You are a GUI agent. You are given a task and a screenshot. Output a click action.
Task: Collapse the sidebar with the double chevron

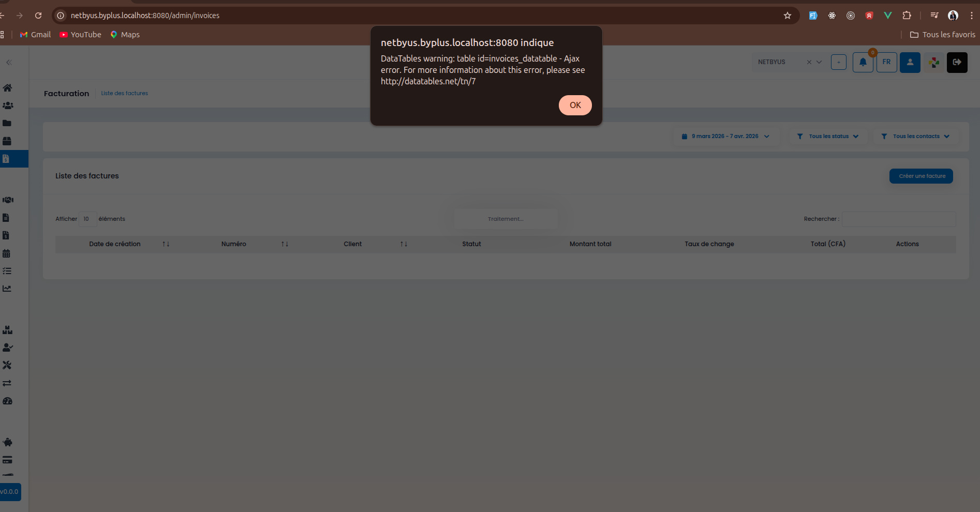point(9,63)
